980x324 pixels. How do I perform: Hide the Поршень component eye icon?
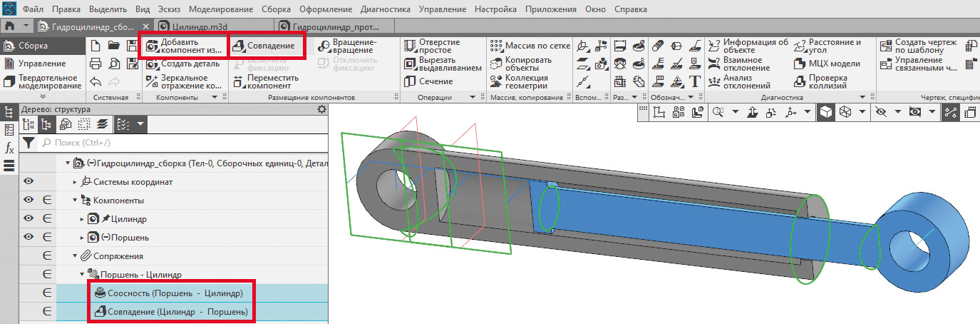coord(29,237)
